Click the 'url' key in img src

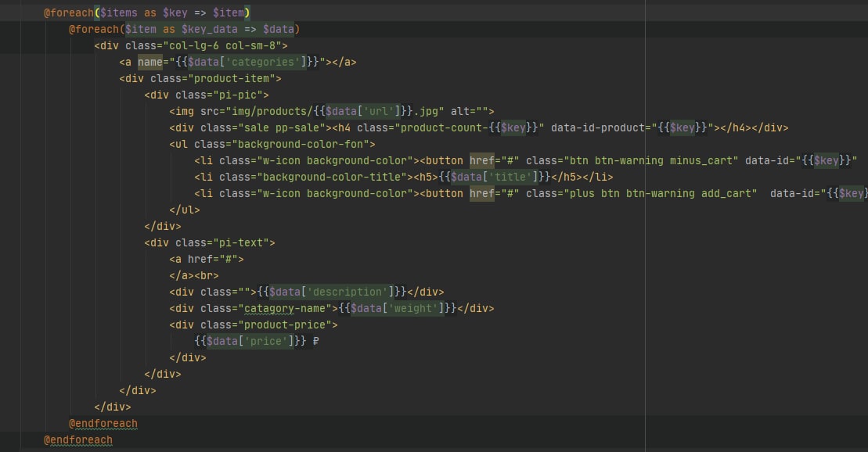pyautogui.click(x=379, y=111)
